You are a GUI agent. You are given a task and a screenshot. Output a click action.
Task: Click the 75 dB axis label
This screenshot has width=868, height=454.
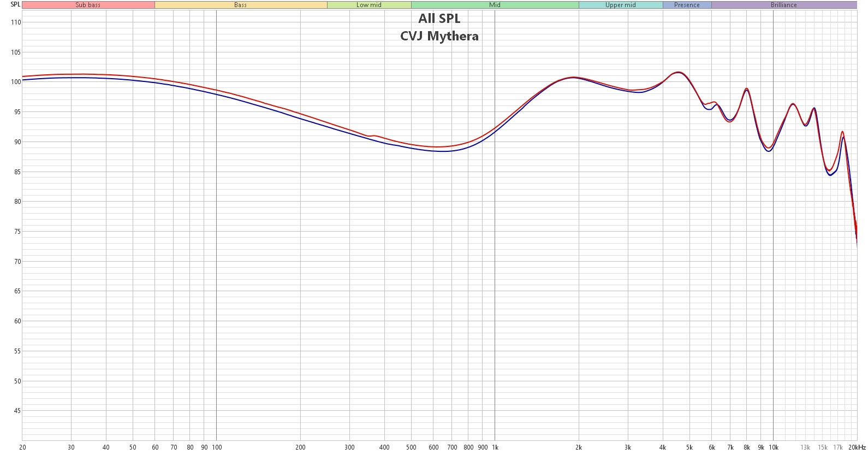[17, 232]
